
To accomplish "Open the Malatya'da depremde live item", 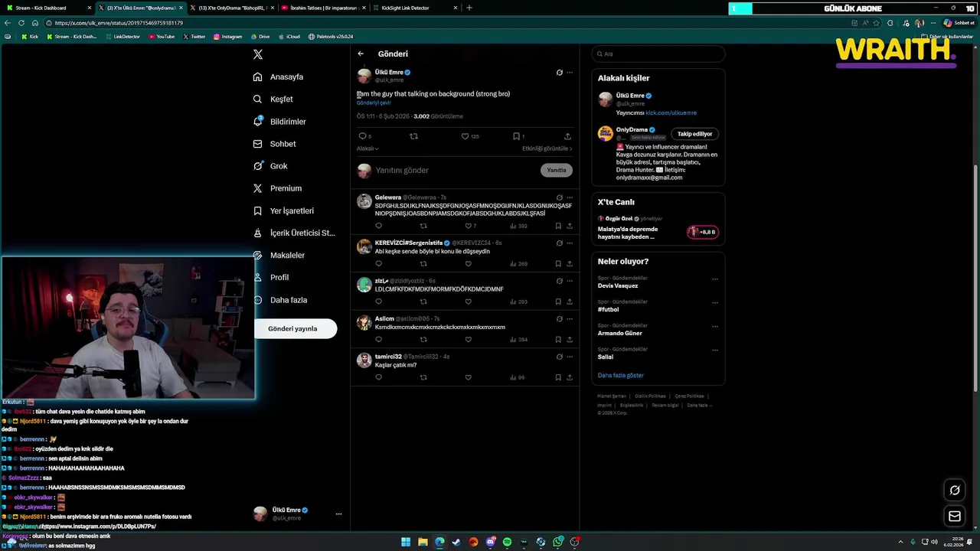I will [x=658, y=230].
